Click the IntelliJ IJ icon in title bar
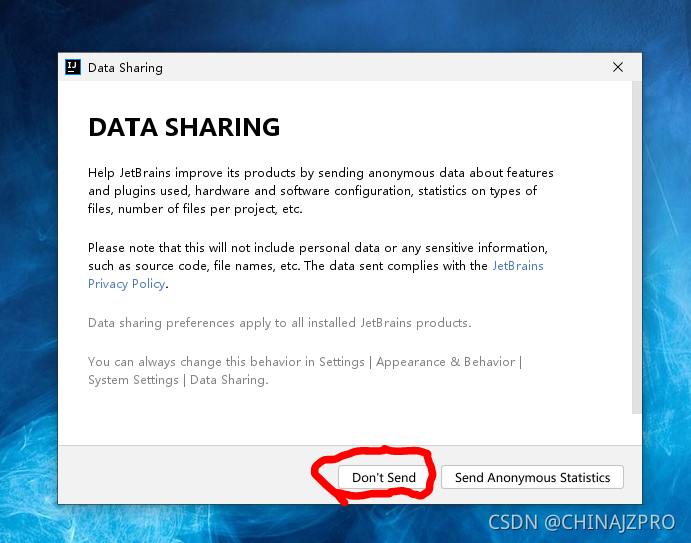 tap(73, 67)
